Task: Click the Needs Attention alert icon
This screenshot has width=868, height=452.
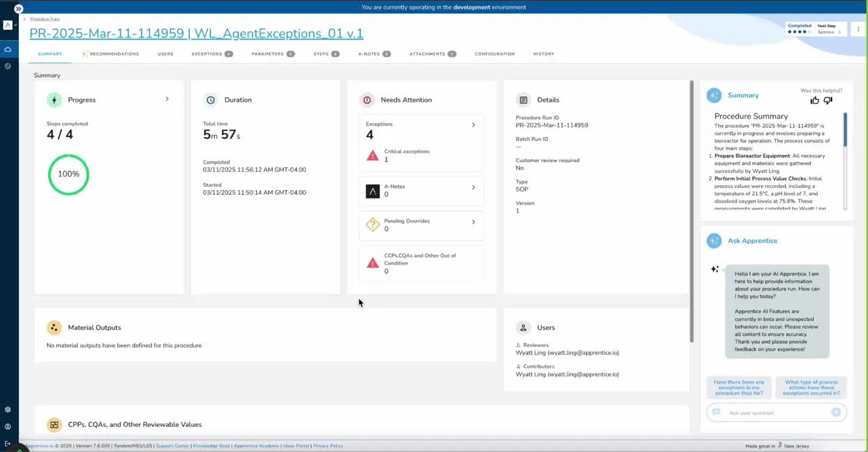Action: 367,100
